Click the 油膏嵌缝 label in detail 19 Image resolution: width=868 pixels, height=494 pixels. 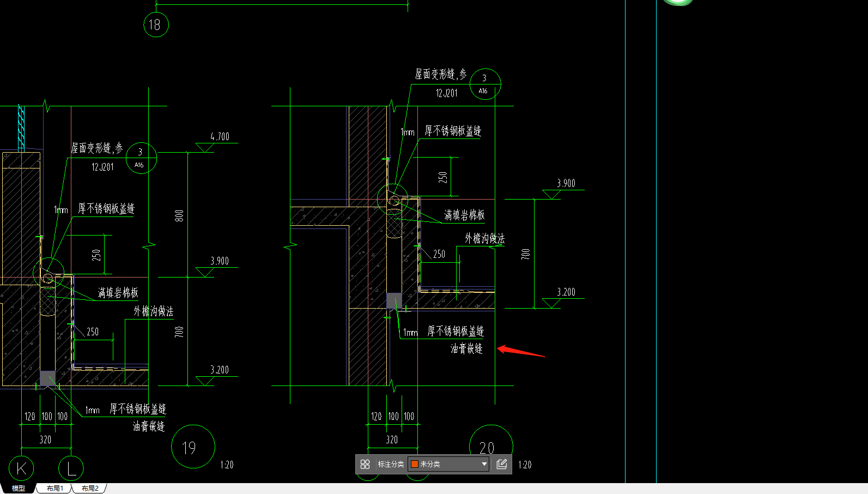coord(148,426)
